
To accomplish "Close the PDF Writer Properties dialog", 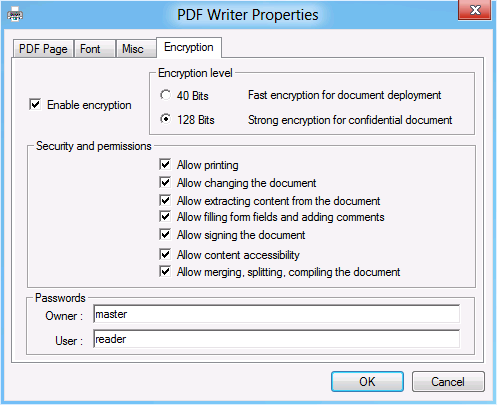I will [475, 10].
